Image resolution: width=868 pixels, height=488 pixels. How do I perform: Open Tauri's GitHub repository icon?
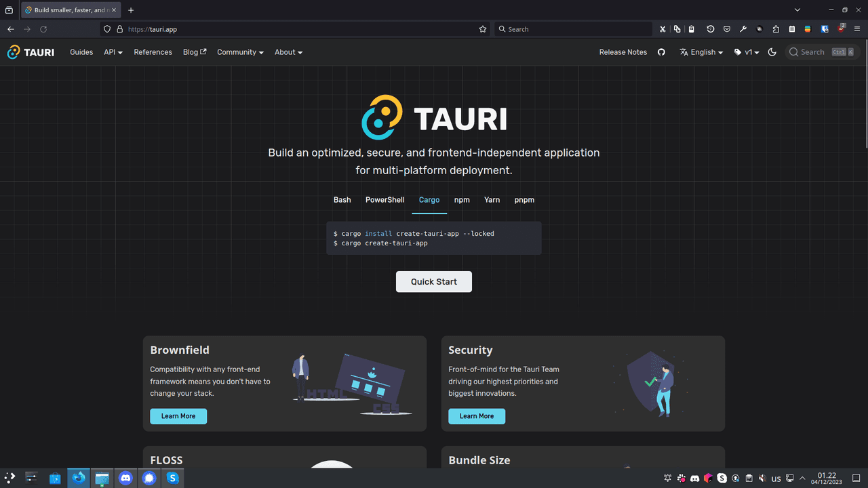click(662, 52)
